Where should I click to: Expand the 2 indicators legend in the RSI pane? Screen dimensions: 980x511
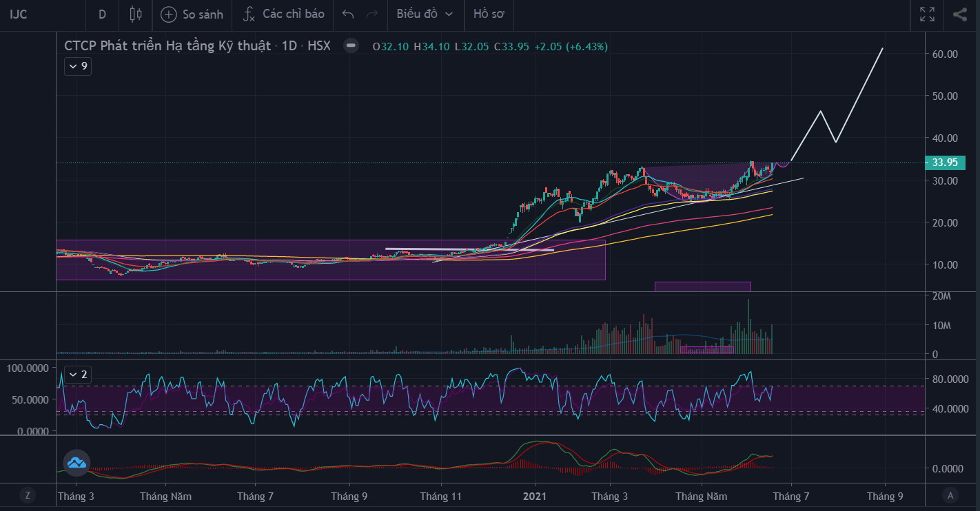77,375
